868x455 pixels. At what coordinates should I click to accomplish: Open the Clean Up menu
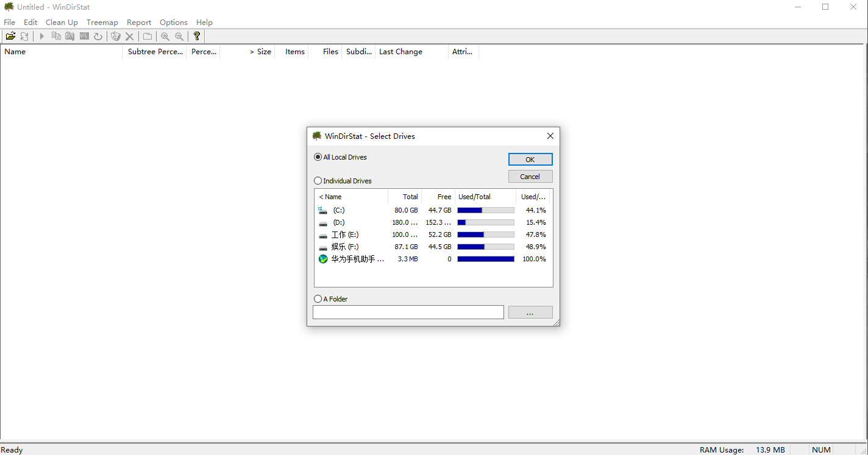62,22
